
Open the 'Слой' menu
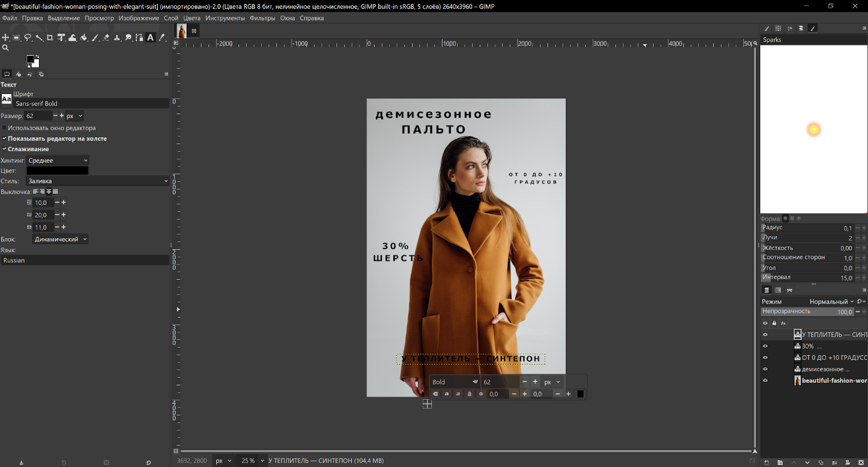pos(171,18)
